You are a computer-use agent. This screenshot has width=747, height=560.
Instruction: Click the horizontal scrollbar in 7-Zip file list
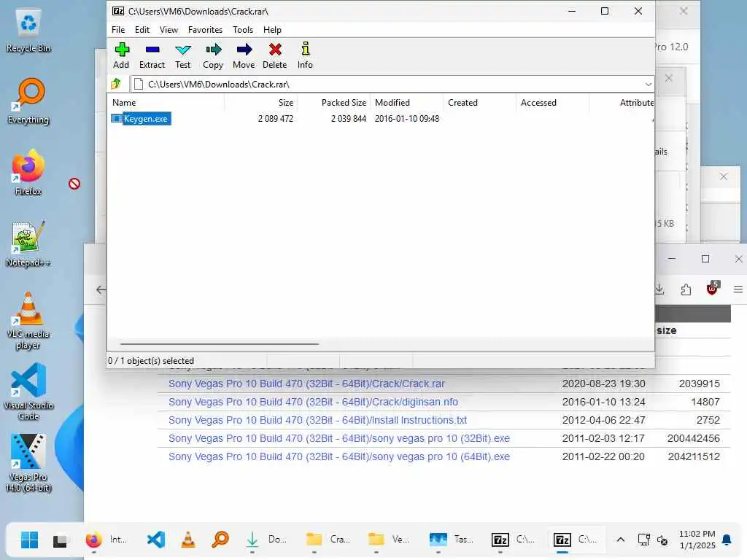219,343
